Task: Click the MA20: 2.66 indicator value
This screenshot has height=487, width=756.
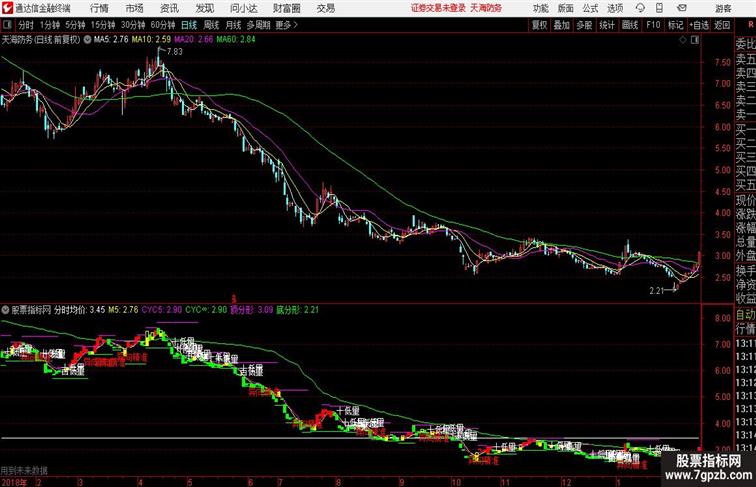Action: (193, 40)
